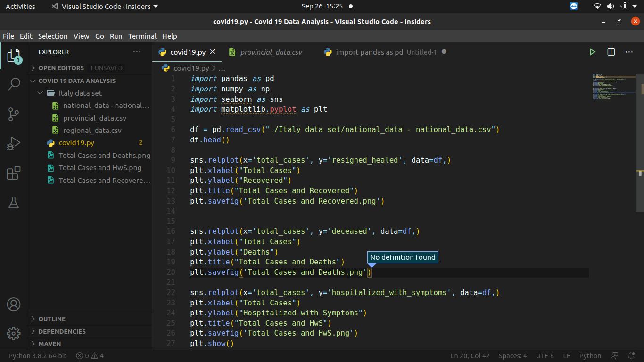Change indentation via Spaces: 4
644x362 pixels.
[513, 356]
